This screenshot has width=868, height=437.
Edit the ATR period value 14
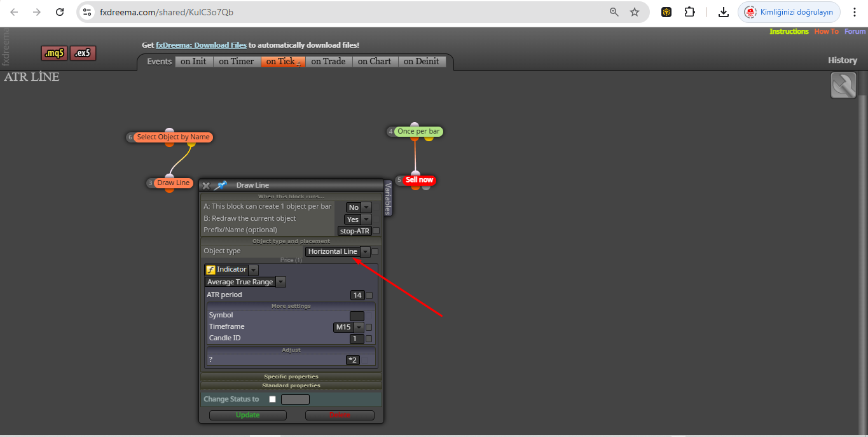357,295
